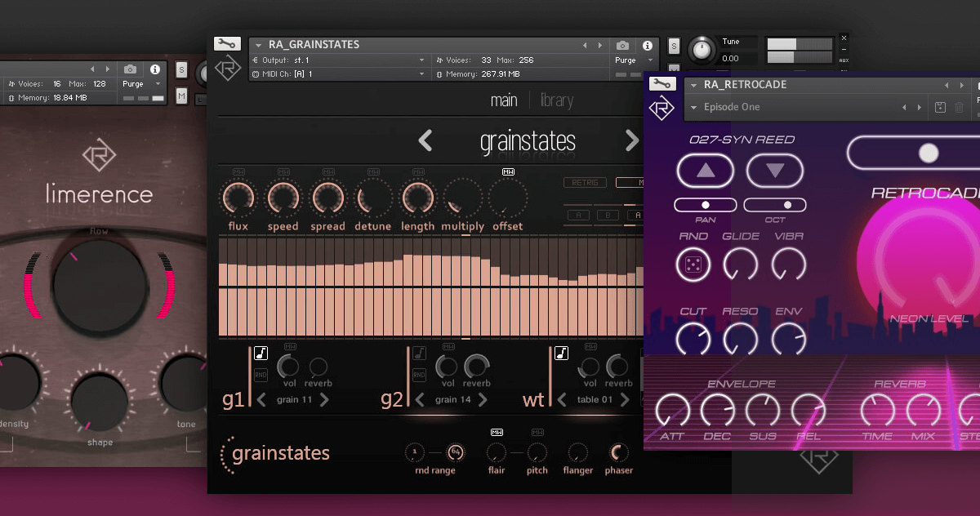This screenshot has height=516, width=980.
Task: Click the info icon in Grainstates header
Action: point(648,46)
